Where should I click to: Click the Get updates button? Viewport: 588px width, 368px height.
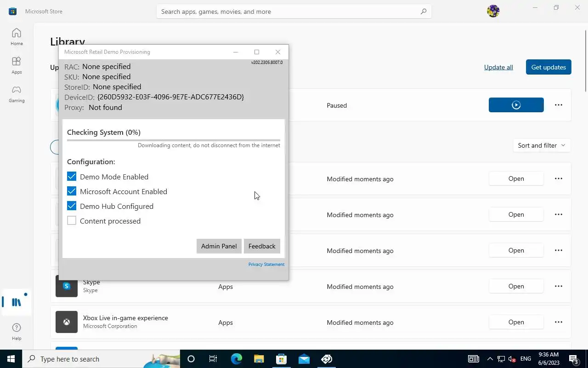pyautogui.click(x=548, y=67)
